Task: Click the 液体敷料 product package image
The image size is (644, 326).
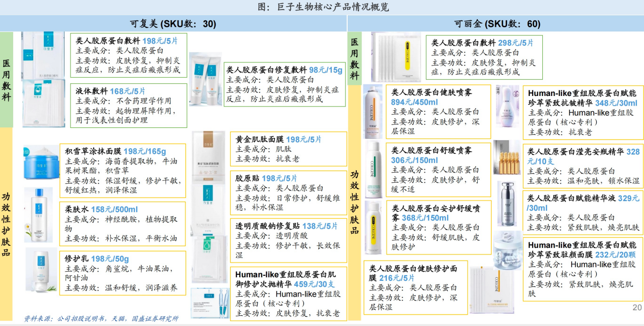Action: coord(43,104)
